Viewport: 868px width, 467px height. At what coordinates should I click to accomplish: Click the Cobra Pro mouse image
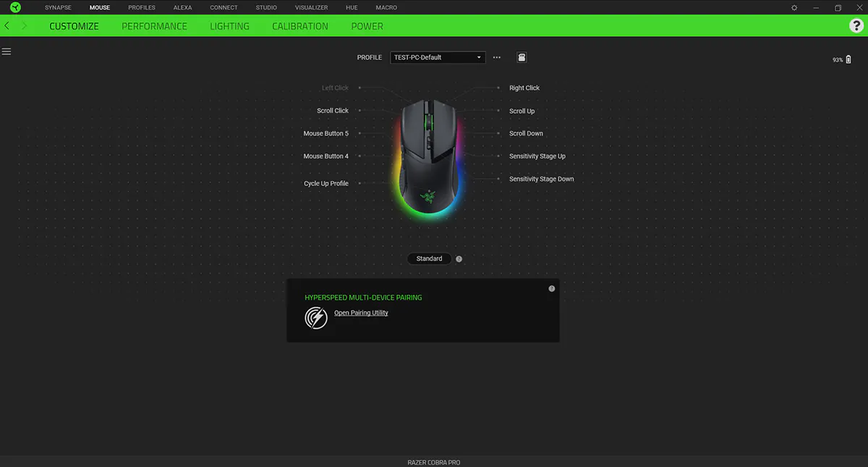(x=430, y=157)
